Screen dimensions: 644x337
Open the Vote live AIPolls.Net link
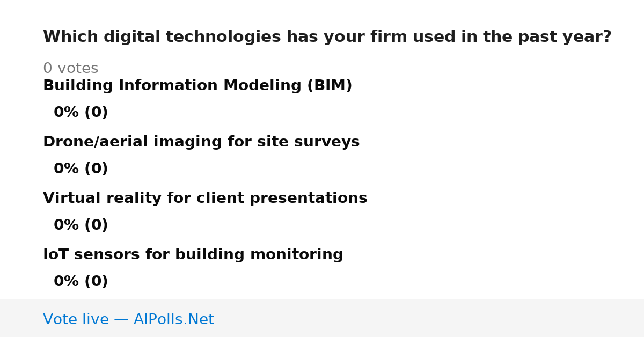[x=128, y=320]
